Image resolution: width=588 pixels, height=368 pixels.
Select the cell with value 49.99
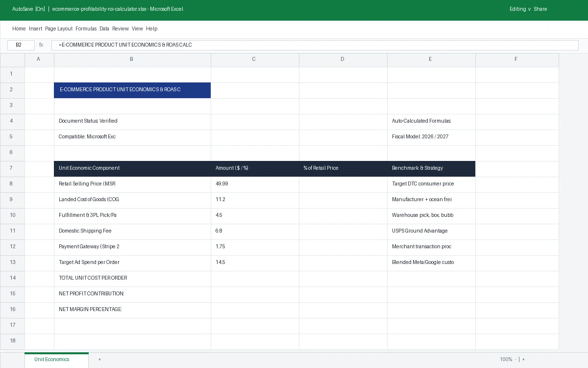pyautogui.click(x=255, y=184)
